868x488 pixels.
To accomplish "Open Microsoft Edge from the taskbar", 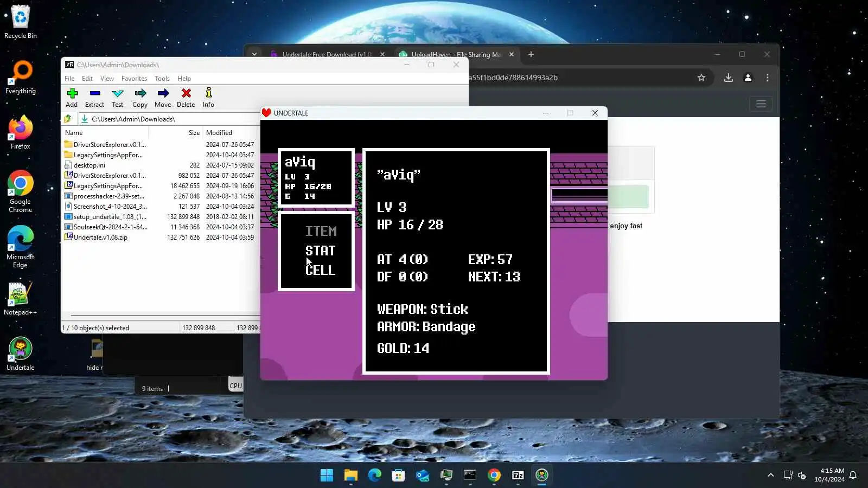I will tap(375, 476).
